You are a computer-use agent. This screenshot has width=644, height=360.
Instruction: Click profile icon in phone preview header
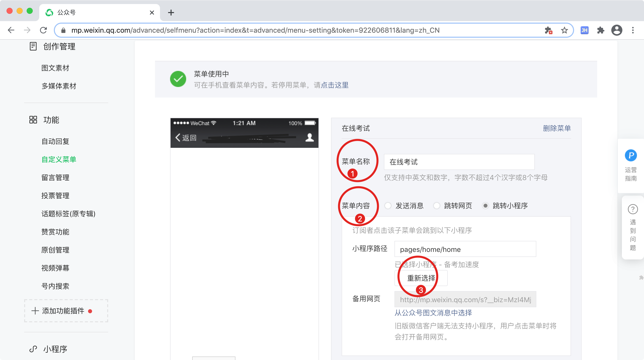point(309,138)
